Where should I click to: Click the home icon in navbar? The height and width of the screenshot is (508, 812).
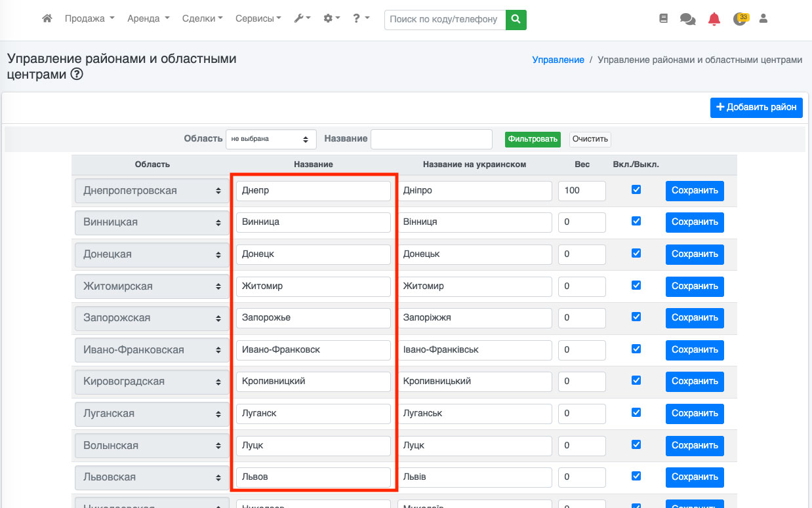pyautogui.click(x=47, y=19)
